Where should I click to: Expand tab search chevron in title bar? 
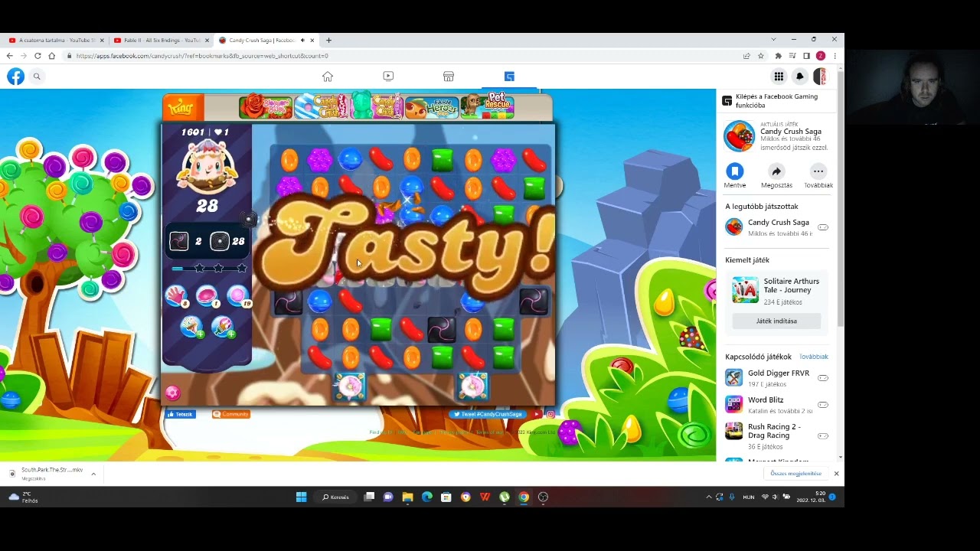click(773, 39)
